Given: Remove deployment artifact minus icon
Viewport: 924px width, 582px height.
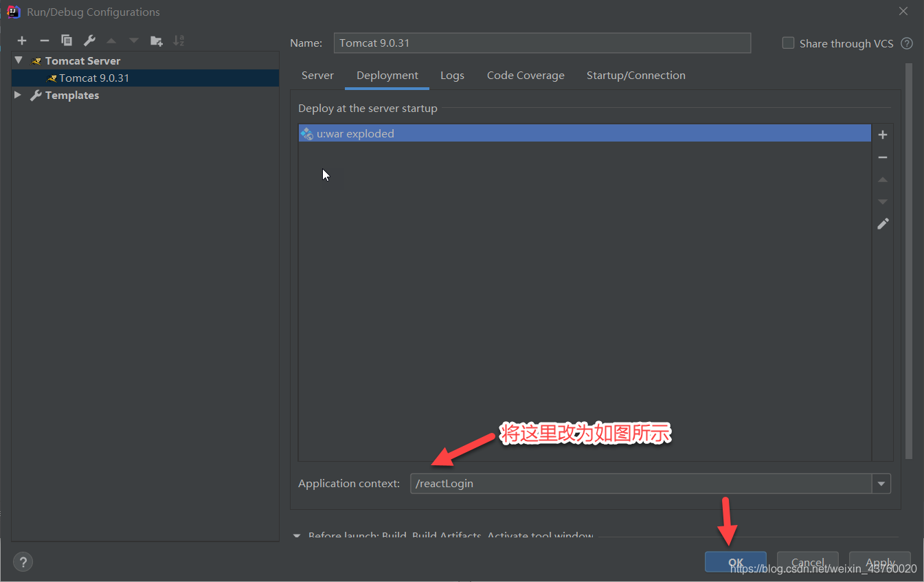Looking at the screenshot, I should [x=883, y=157].
